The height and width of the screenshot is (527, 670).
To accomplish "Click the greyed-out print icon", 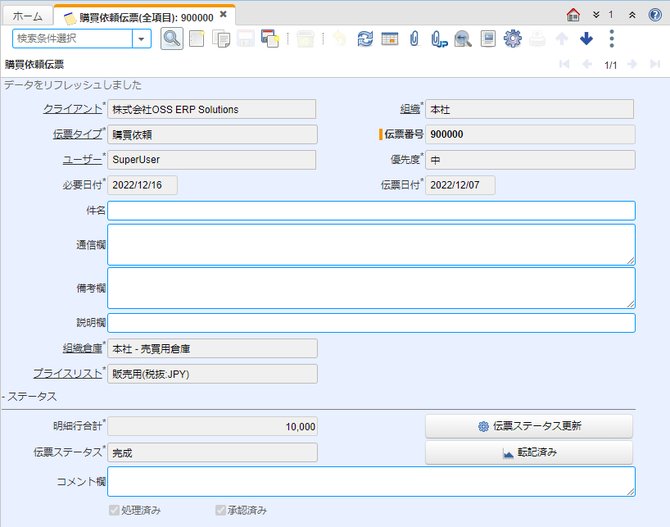I will click(x=537, y=39).
